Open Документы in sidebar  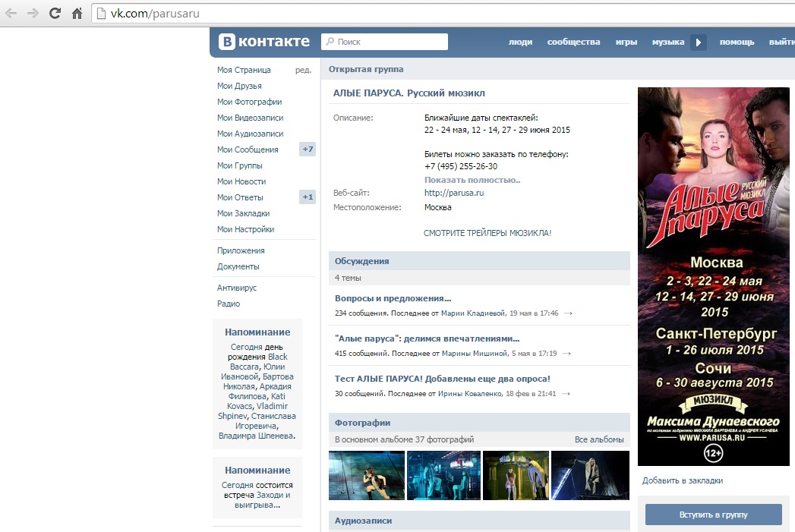[x=238, y=266]
